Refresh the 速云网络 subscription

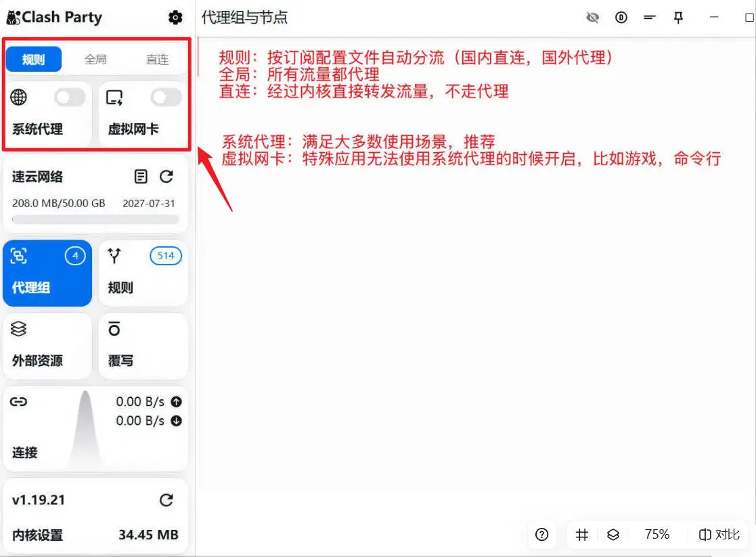click(168, 176)
